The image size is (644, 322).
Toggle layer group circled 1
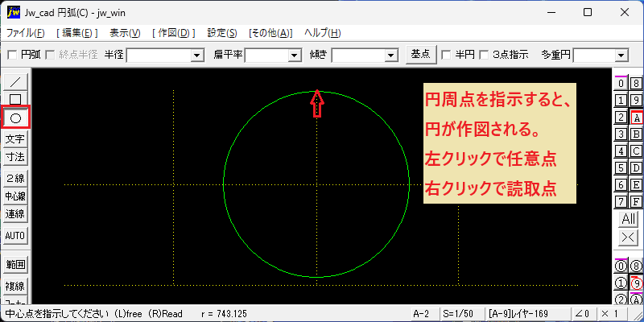click(x=621, y=283)
